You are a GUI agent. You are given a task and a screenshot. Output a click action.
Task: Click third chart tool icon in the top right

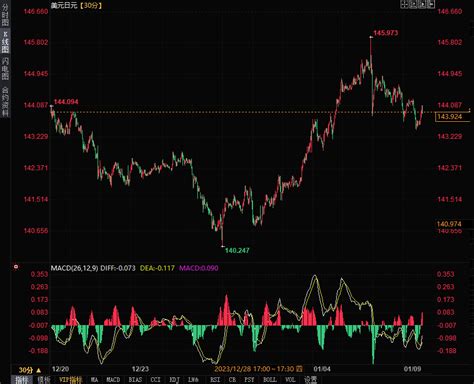(x=422, y=4)
